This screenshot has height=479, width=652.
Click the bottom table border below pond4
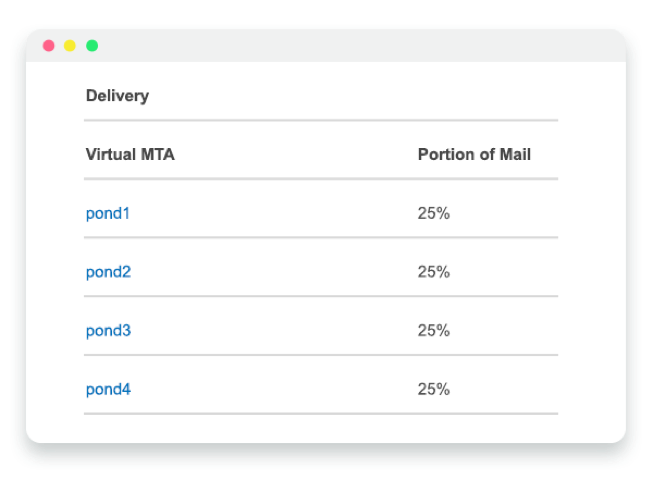[x=321, y=414]
